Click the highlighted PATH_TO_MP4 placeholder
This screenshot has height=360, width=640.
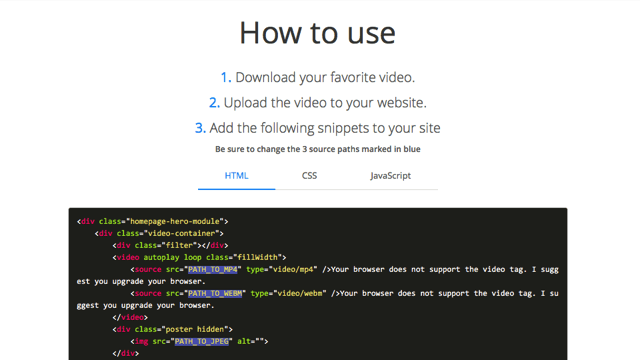[213, 269]
